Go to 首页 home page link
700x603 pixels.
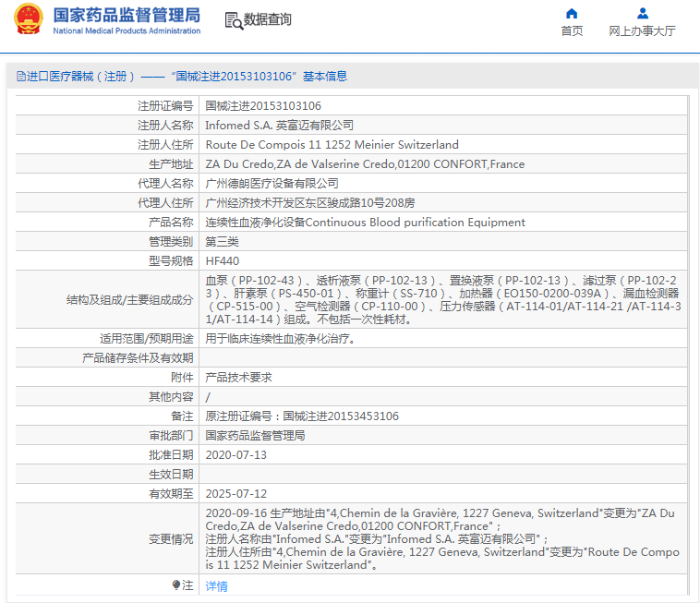572,30
